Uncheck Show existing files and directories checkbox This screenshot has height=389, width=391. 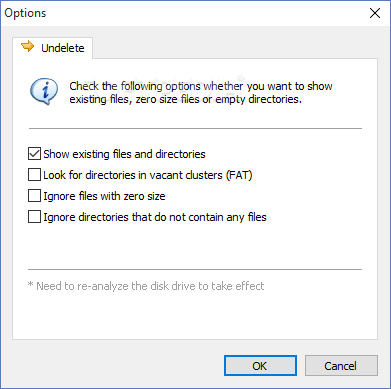34,154
